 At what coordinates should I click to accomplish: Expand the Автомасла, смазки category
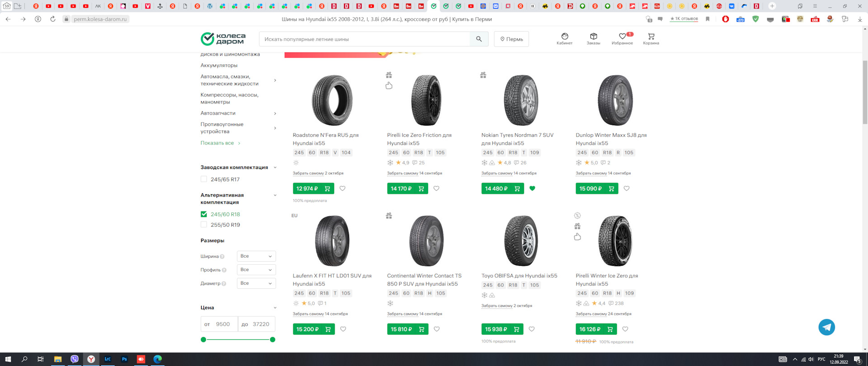pos(275,80)
